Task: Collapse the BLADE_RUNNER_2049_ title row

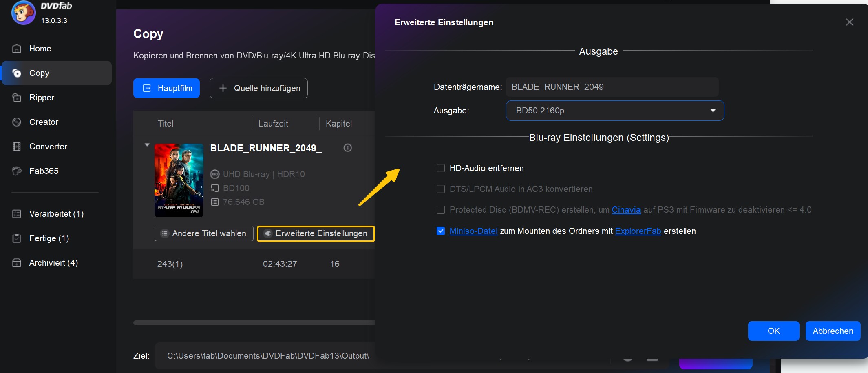Action: [147, 145]
